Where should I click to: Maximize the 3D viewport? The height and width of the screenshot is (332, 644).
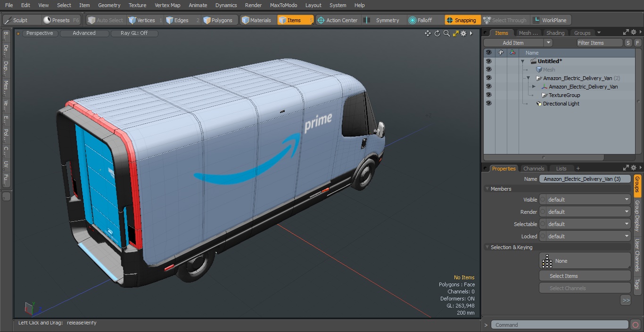pos(455,33)
